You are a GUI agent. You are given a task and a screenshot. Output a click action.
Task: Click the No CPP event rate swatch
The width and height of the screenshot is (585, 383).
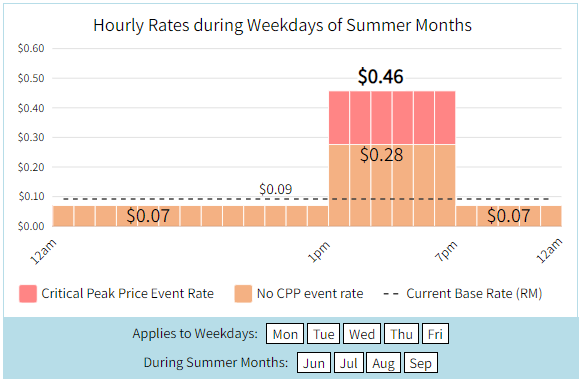point(243,293)
